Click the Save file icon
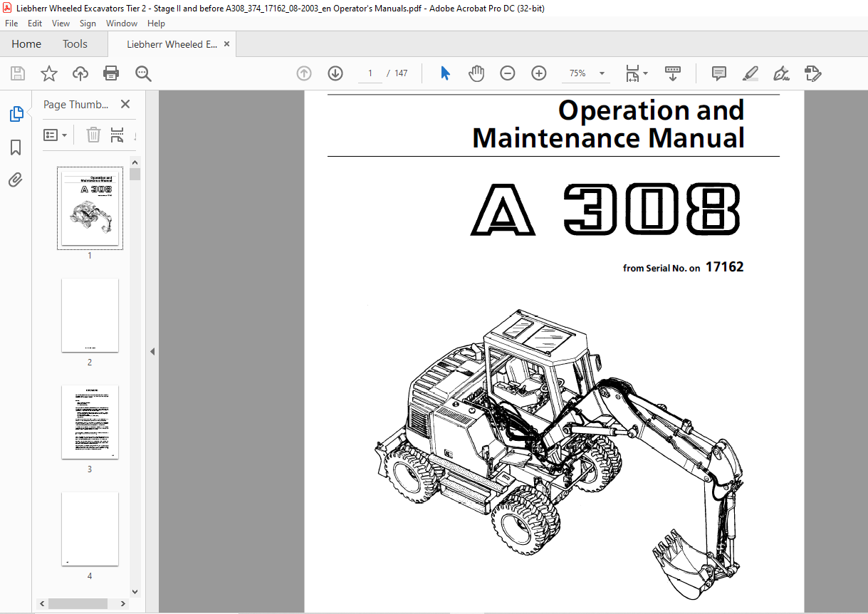Viewport: 868px width, 614px height. [18, 73]
